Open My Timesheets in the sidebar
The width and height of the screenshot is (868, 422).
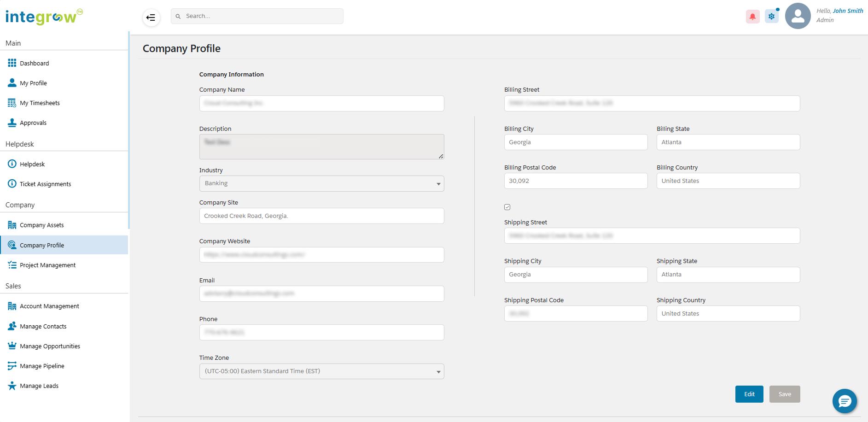click(x=40, y=103)
